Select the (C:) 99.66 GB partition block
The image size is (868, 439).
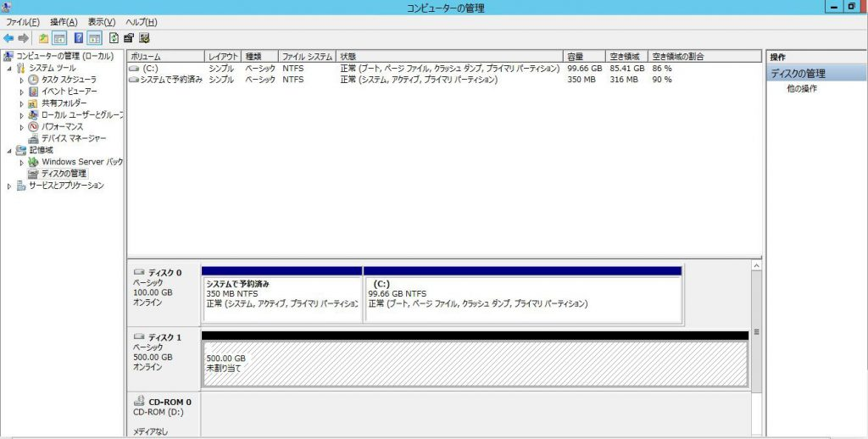tap(522, 298)
